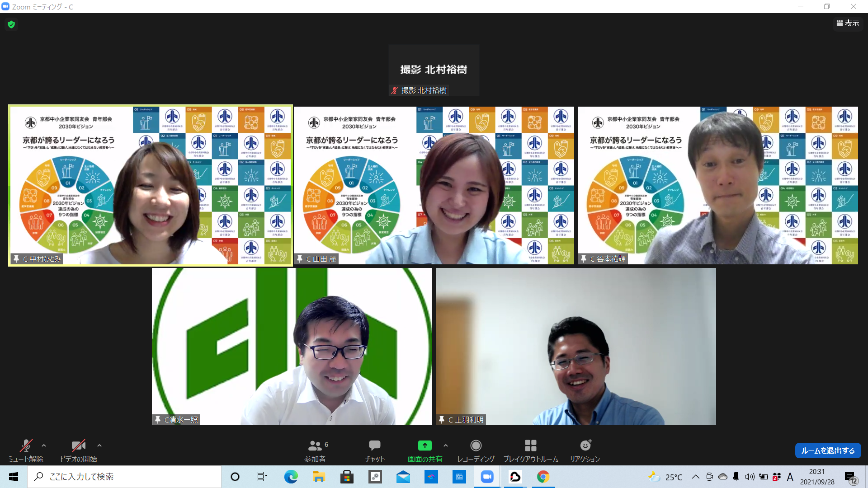Viewport: 868px width, 488px height.
Task: Click the OneDrive cloud tray icon
Action: [723, 477]
